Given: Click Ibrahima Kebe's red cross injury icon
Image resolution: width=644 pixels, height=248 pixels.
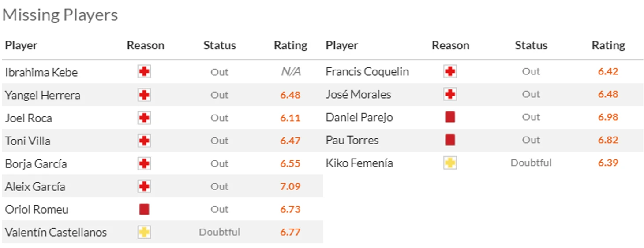Looking at the screenshot, I should tap(144, 72).
